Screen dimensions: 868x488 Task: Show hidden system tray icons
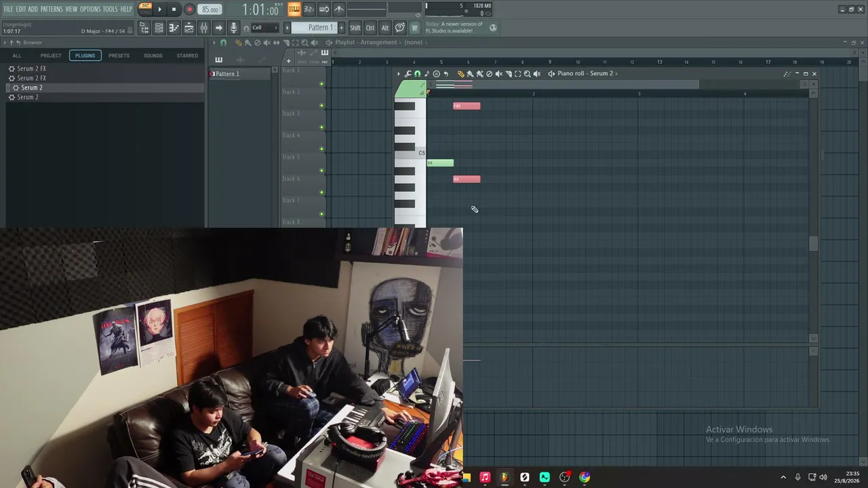tap(783, 477)
